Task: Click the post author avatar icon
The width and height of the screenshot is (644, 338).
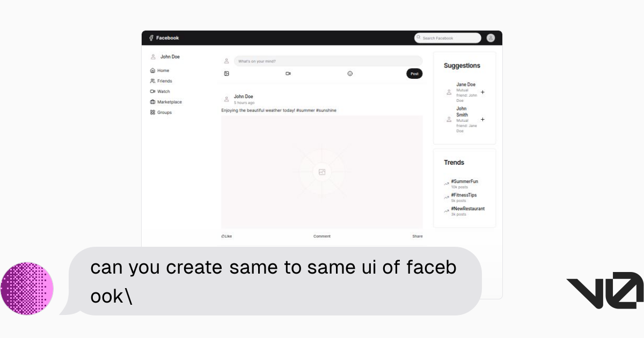Action: pyautogui.click(x=226, y=99)
